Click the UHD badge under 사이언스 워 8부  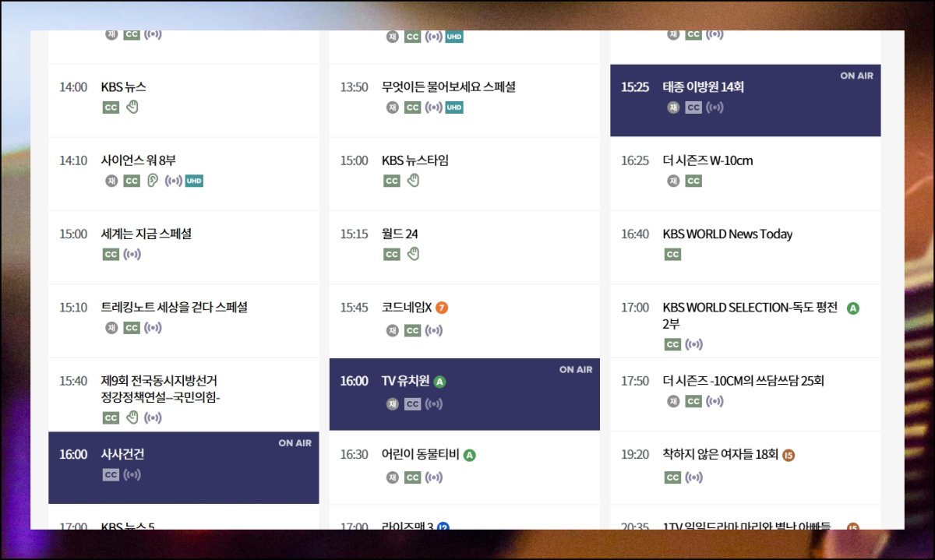tap(194, 181)
